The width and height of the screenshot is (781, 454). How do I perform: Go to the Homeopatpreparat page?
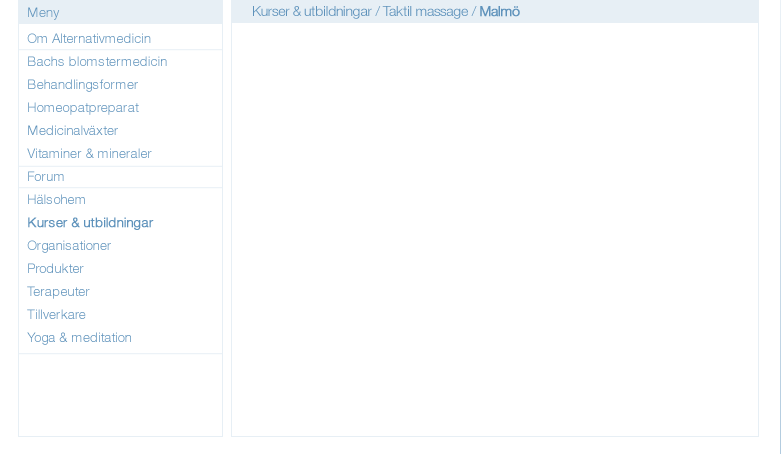(x=83, y=108)
